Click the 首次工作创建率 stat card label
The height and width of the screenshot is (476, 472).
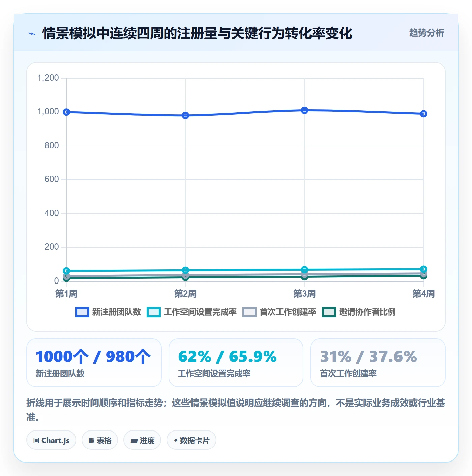coord(348,374)
